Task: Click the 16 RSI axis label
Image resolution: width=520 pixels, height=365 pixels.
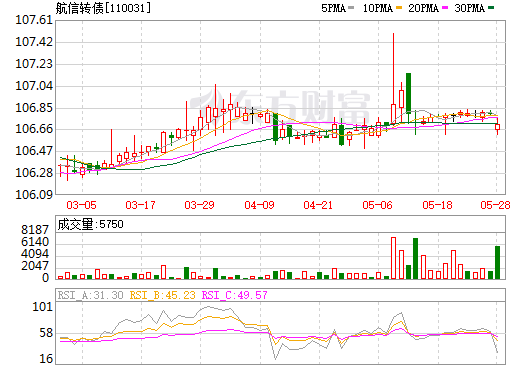Action: 46,359
